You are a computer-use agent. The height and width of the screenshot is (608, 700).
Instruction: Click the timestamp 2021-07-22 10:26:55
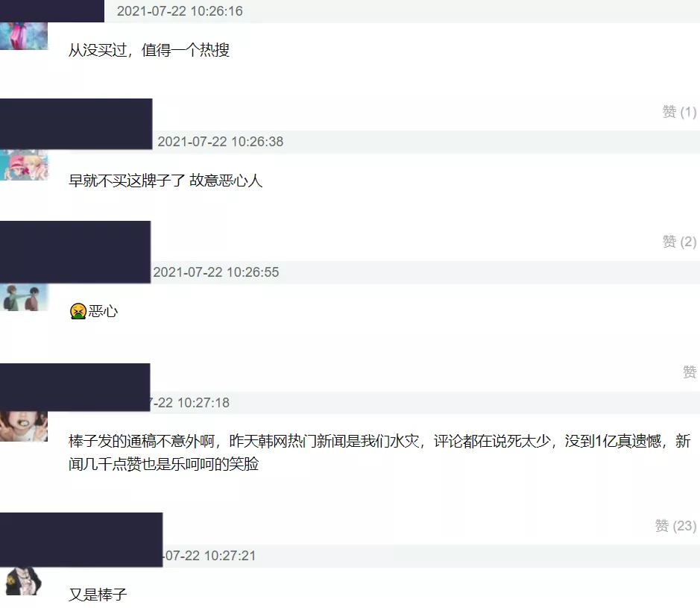[216, 272]
